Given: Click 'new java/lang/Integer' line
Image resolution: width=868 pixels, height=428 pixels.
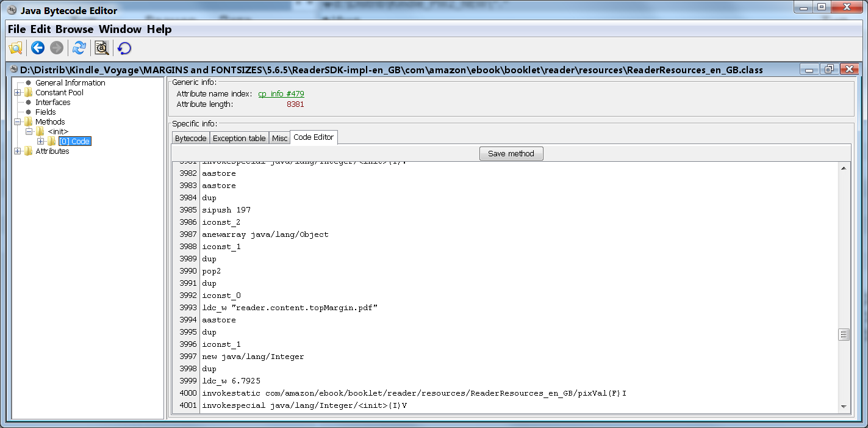Looking at the screenshot, I should click(x=253, y=357).
